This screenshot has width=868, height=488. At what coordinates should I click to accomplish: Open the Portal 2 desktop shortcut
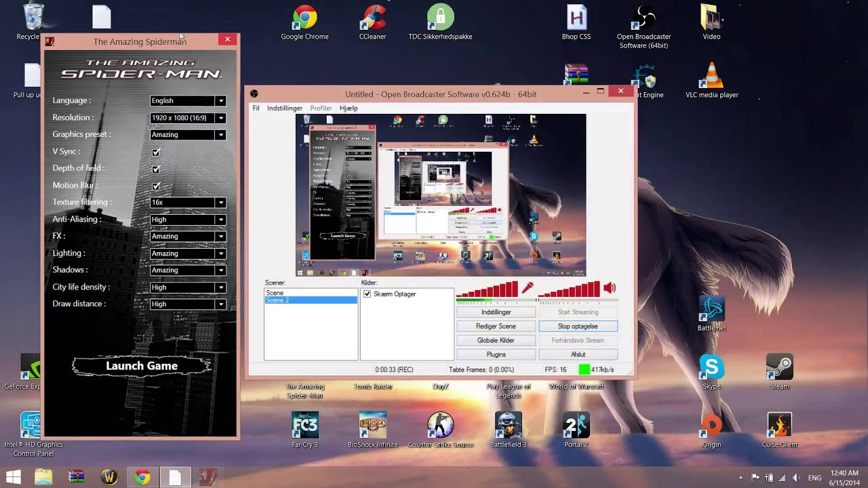[x=576, y=430]
